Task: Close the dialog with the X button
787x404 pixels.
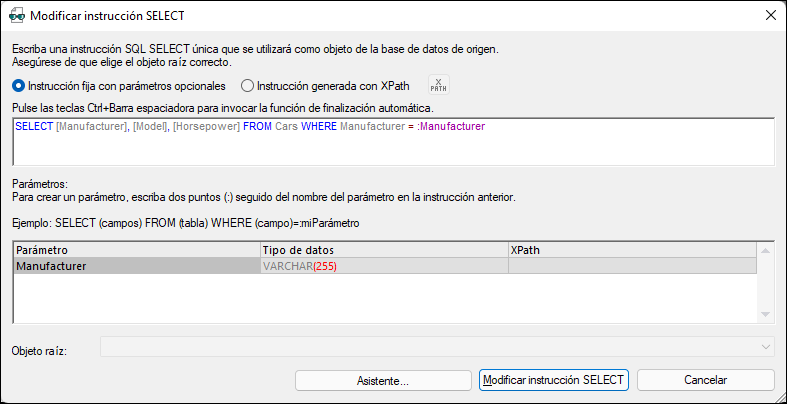Action: [x=770, y=16]
